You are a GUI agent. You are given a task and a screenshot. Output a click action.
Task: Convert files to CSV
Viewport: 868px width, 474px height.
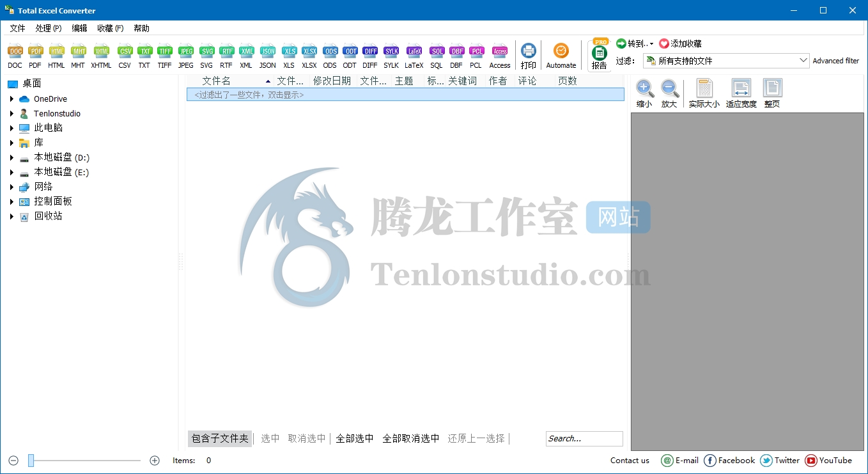pyautogui.click(x=125, y=56)
